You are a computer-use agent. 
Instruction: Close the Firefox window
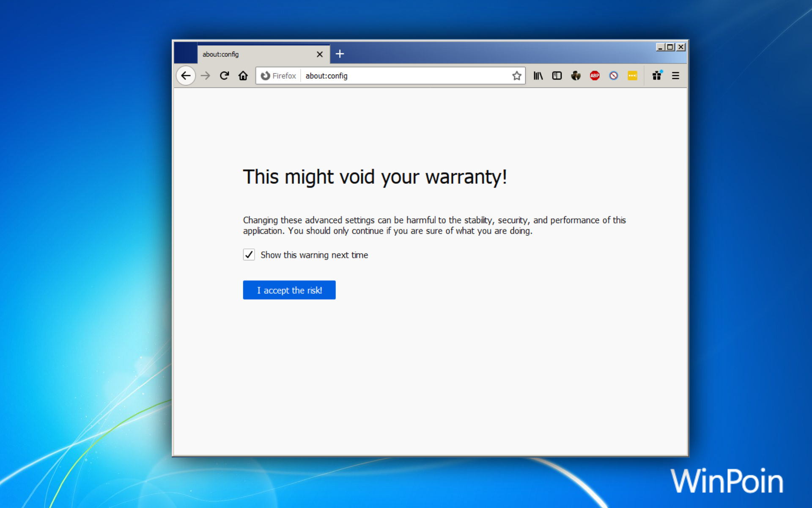681,47
